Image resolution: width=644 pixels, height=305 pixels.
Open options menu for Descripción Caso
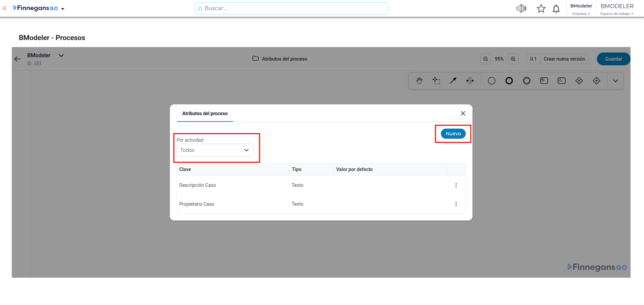[456, 185]
